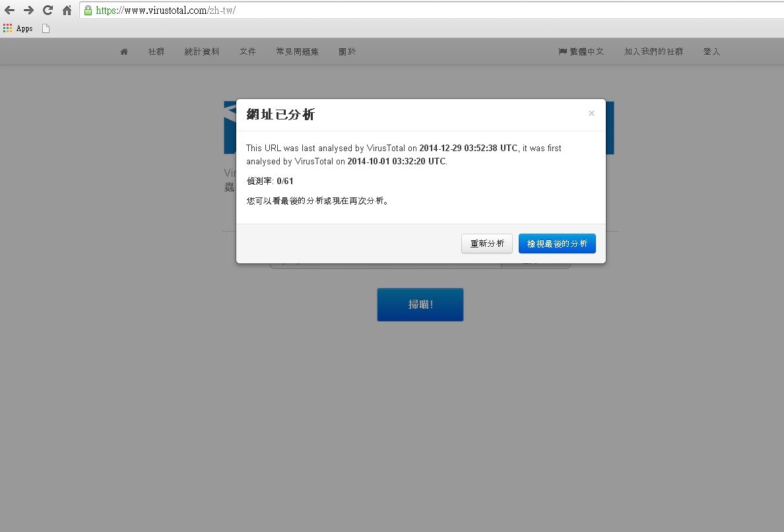Click the 偵測率: 0/61 detection ratio
The width and height of the screenshot is (784, 532).
click(x=270, y=181)
